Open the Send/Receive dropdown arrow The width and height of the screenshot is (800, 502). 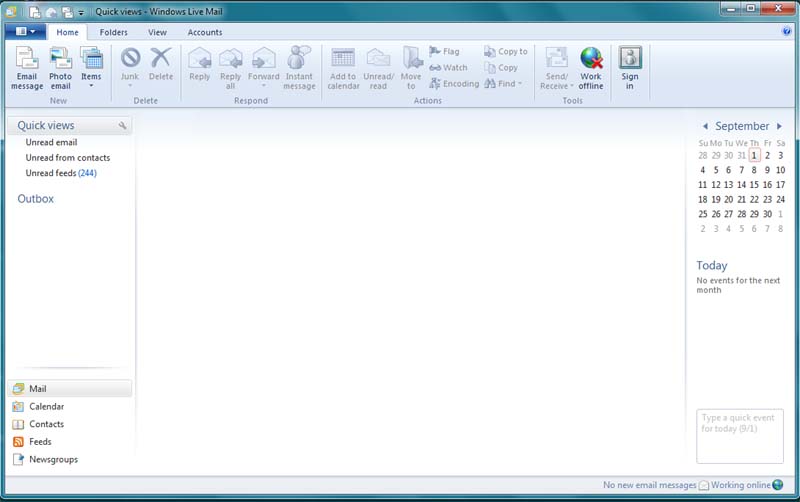(572, 86)
